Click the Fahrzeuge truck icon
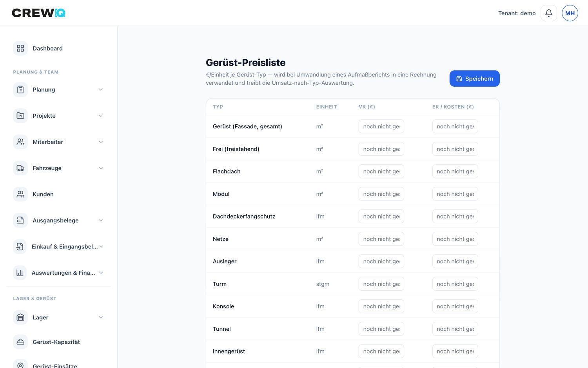The width and height of the screenshot is (588, 368). (x=20, y=168)
